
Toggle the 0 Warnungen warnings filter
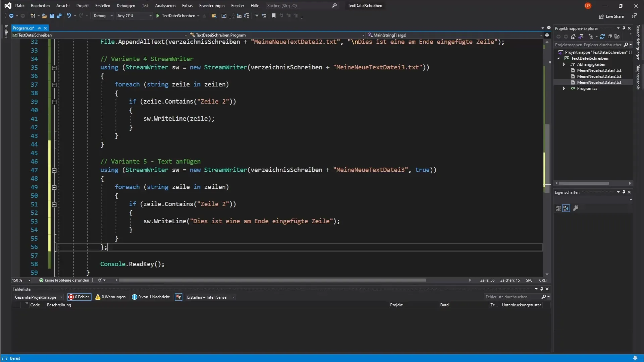pyautogui.click(x=110, y=297)
